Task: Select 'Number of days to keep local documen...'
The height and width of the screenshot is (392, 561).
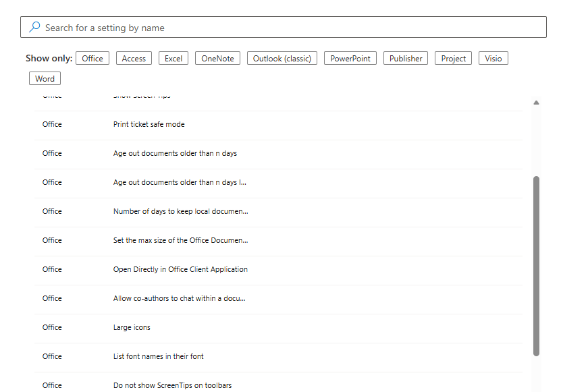Action: pos(278,212)
